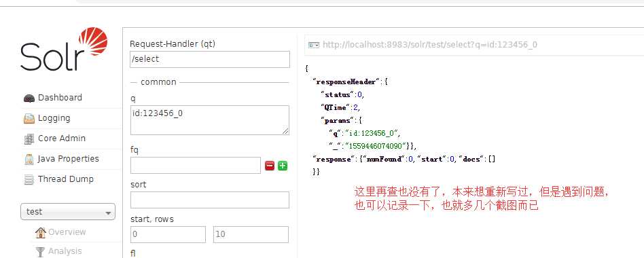Image resolution: width=644 pixels, height=258 pixels.
Task: Click the Solr logo
Action: click(x=64, y=49)
